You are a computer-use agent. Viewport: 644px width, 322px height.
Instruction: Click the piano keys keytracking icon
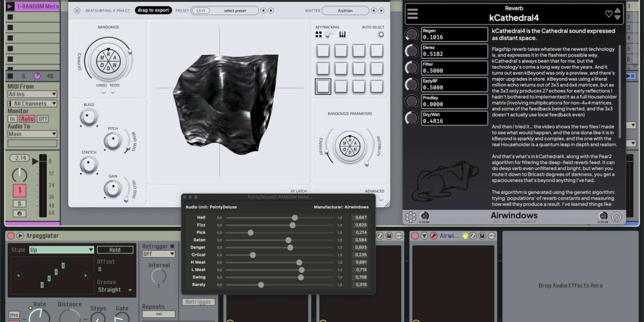(x=342, y=34)
